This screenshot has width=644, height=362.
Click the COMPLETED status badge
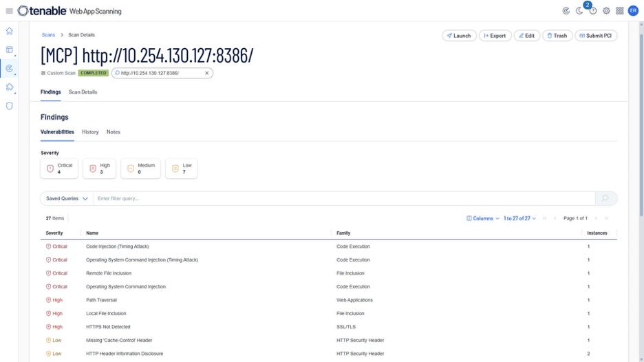(94, 73)
